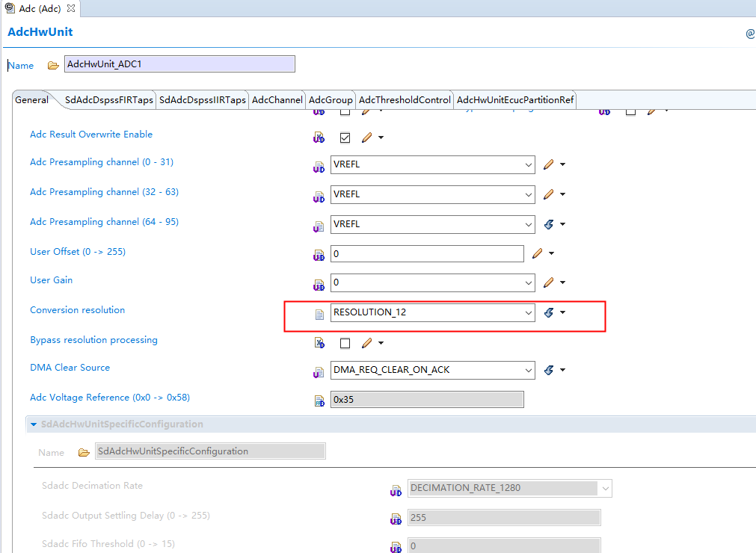Image resolution: width=756 pixels, height=553 pixels.
Task: Open arrow menu beside User Gain pencil
Action: click(562, 282)
